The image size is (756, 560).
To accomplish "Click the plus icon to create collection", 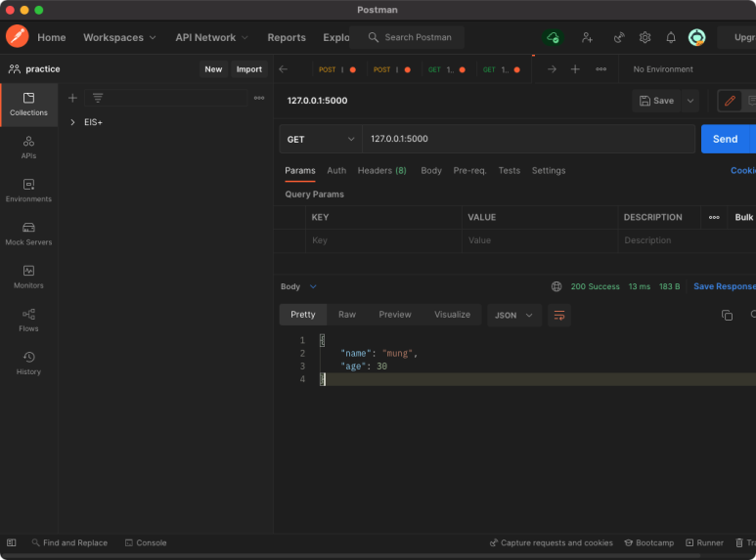I will [x=72, y=99].
